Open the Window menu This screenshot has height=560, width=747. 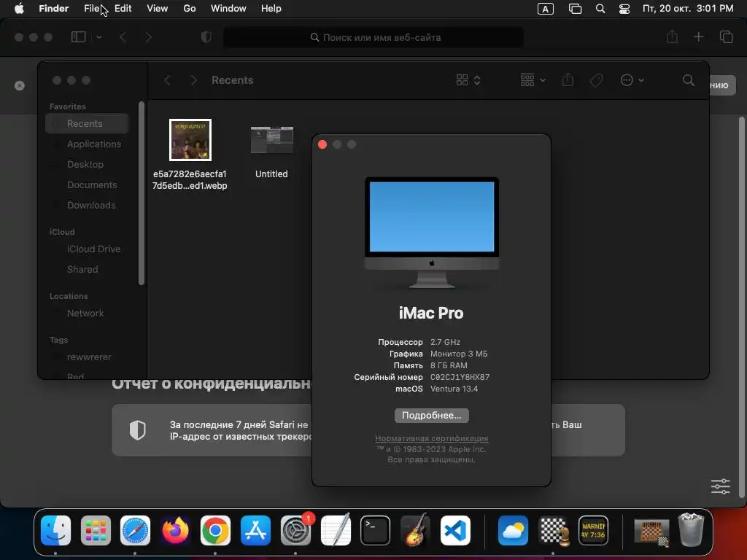pos(228,9)
